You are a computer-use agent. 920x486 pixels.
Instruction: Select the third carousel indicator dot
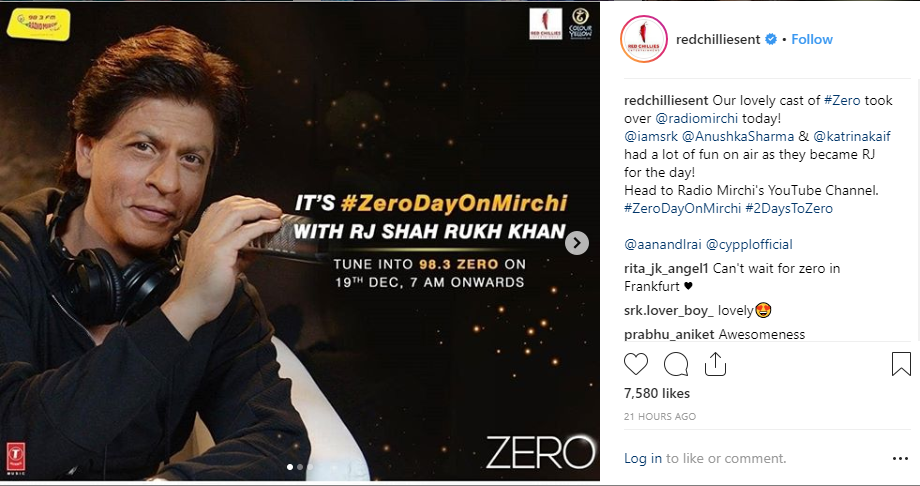(310, 467)
